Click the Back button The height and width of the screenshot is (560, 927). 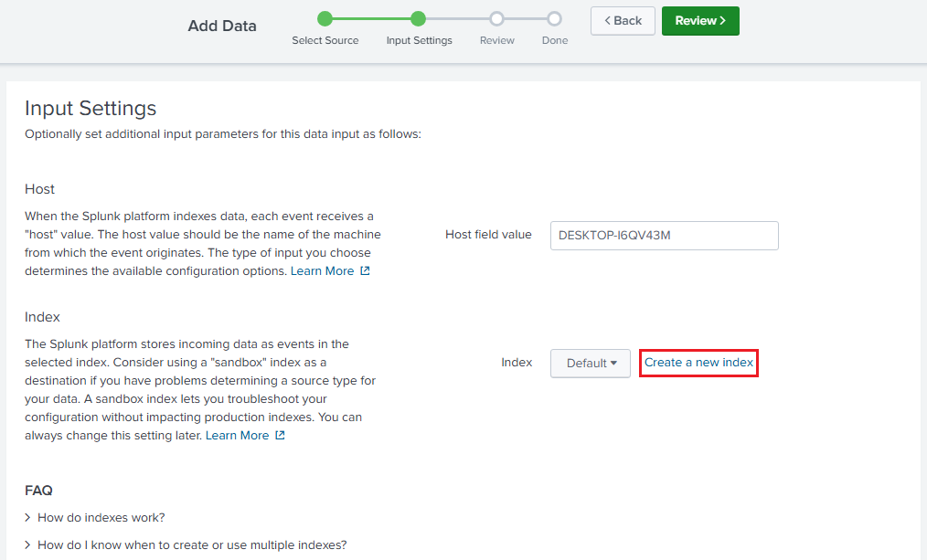point(623,20)
